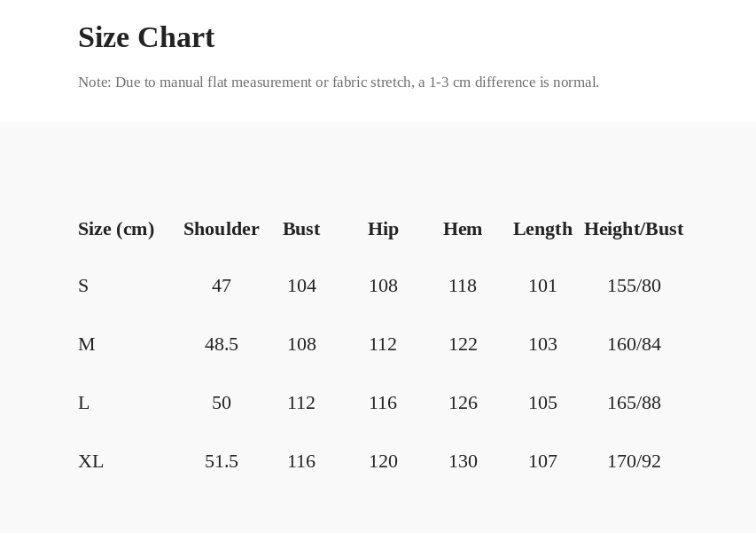Viewport: 756px width, 533px height.
Task: Click hip value 116 in L row
Action: [383, 403]
